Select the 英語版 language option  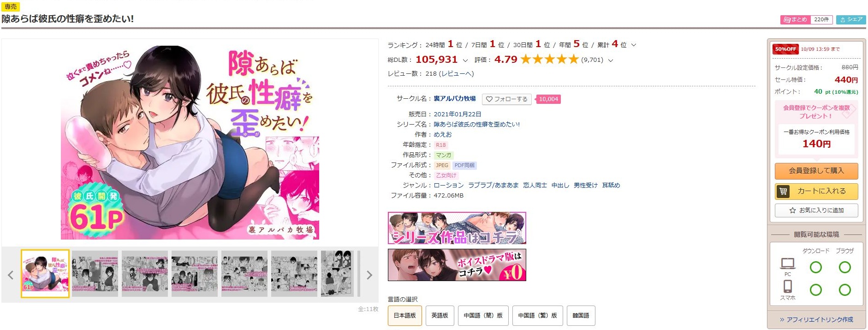pos(440,316)
